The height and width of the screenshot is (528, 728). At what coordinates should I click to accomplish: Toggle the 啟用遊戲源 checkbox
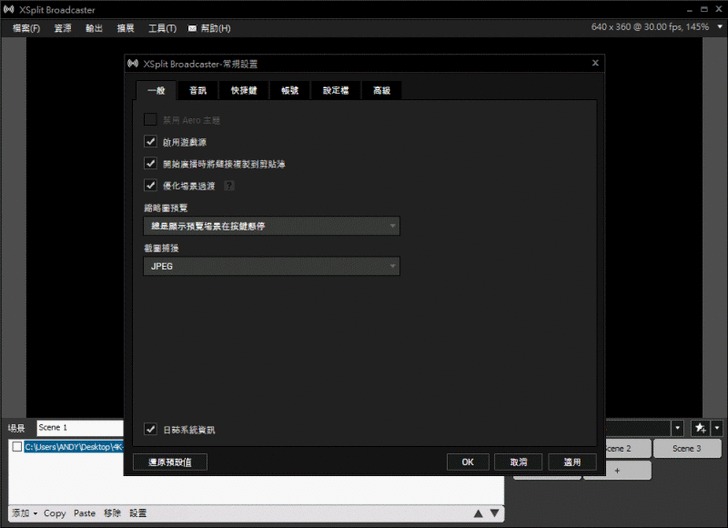[x=150, y=141]
